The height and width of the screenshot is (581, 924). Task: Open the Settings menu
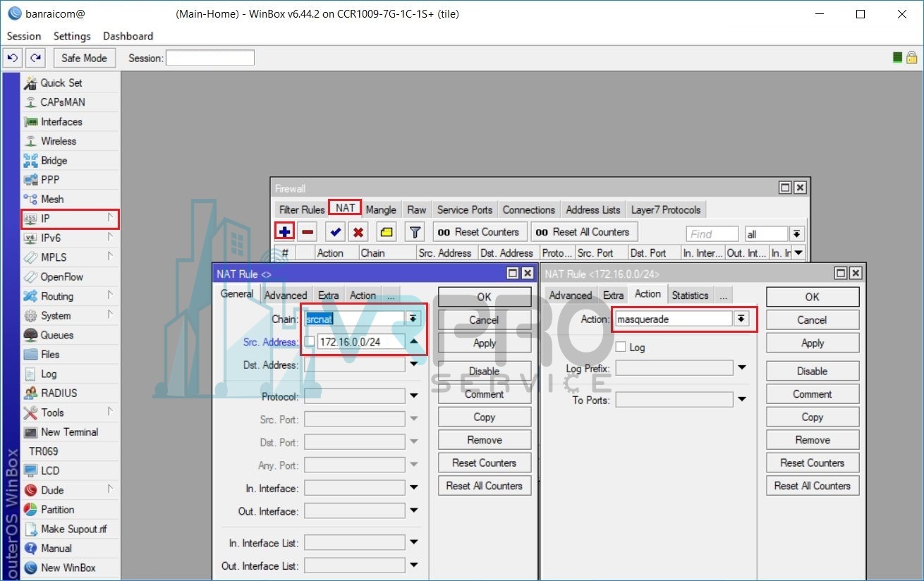(x=72, y=36)
